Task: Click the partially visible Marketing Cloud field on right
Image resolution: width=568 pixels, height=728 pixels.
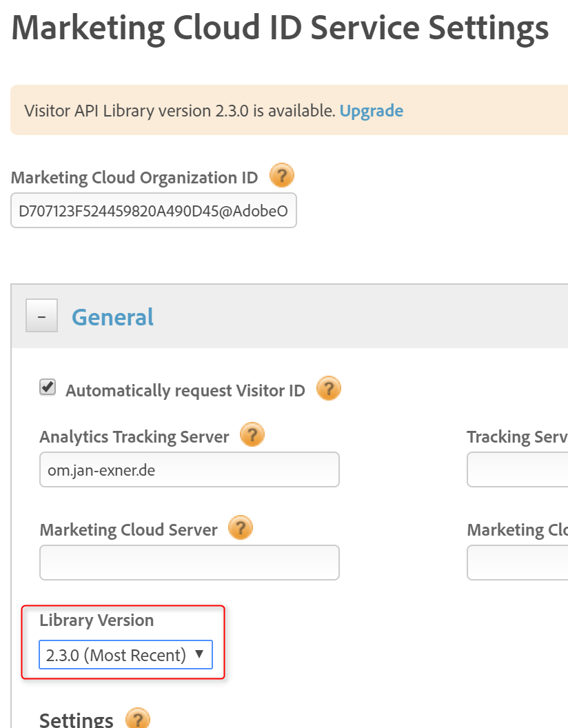Action: click(x=517, y=563)
